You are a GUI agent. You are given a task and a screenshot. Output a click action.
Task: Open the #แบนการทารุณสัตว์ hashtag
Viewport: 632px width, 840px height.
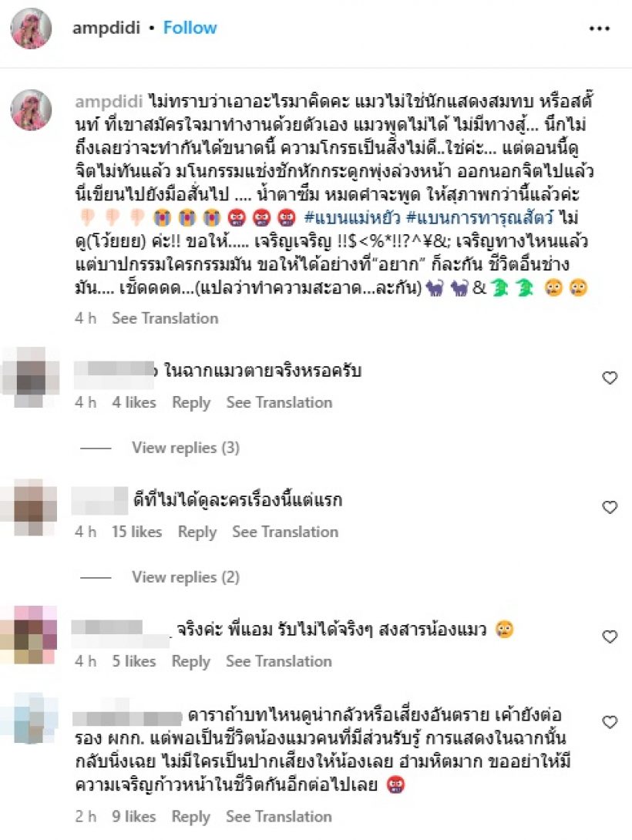[x=480, y=217]
